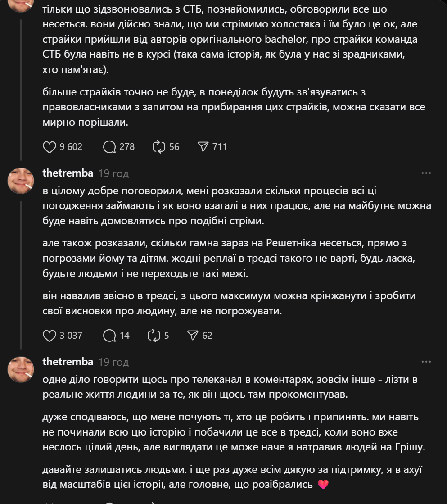Click the '19 год' timestamp on the 'в цілому' post
The image size is (447, 504).
click(113, 173)
